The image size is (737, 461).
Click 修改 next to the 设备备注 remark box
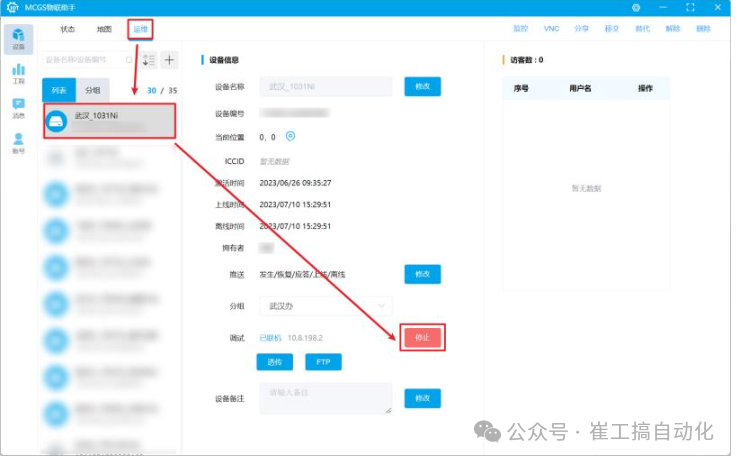(x=423, y=398)
